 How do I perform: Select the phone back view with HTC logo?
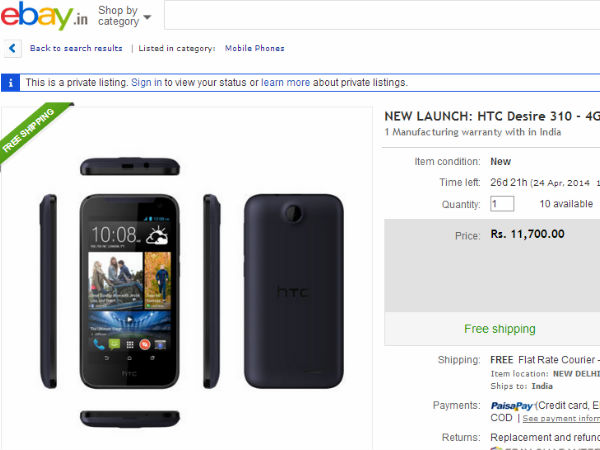tap(295, 290)
